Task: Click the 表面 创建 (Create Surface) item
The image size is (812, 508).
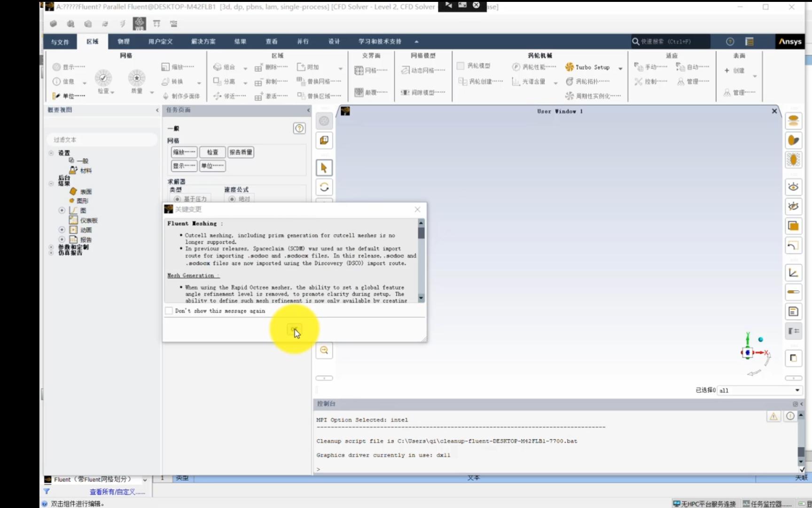Action: click(735, 71)
